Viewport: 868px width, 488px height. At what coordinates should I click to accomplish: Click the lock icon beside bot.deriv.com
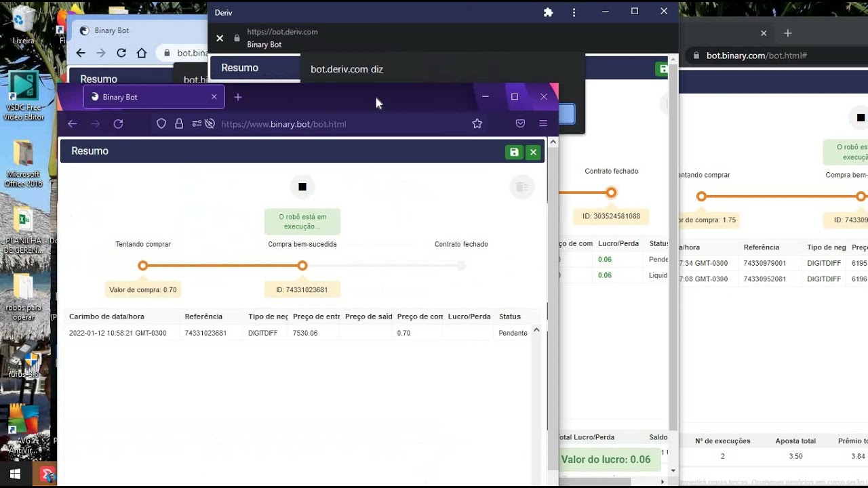pos(237,39)
